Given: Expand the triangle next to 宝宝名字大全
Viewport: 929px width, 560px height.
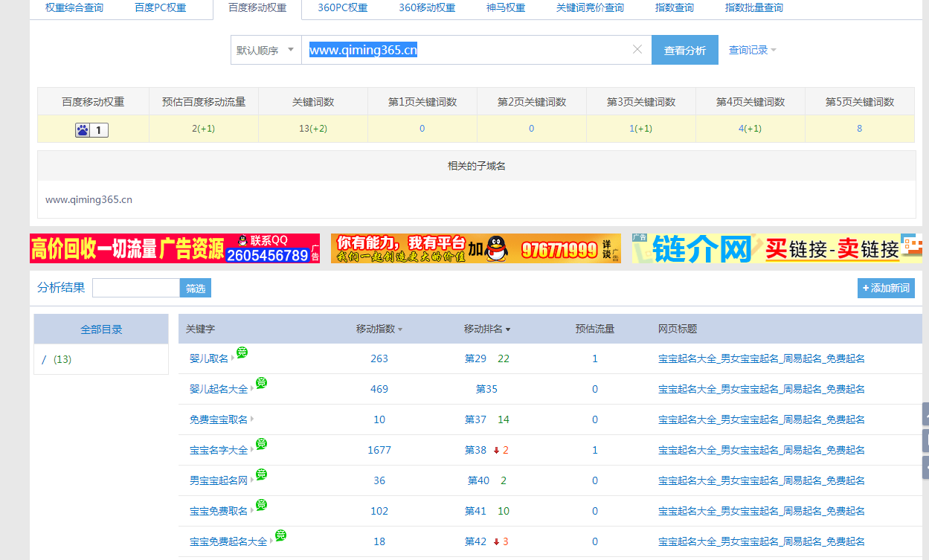Looking at the screenshot, I should click(252, 450).
